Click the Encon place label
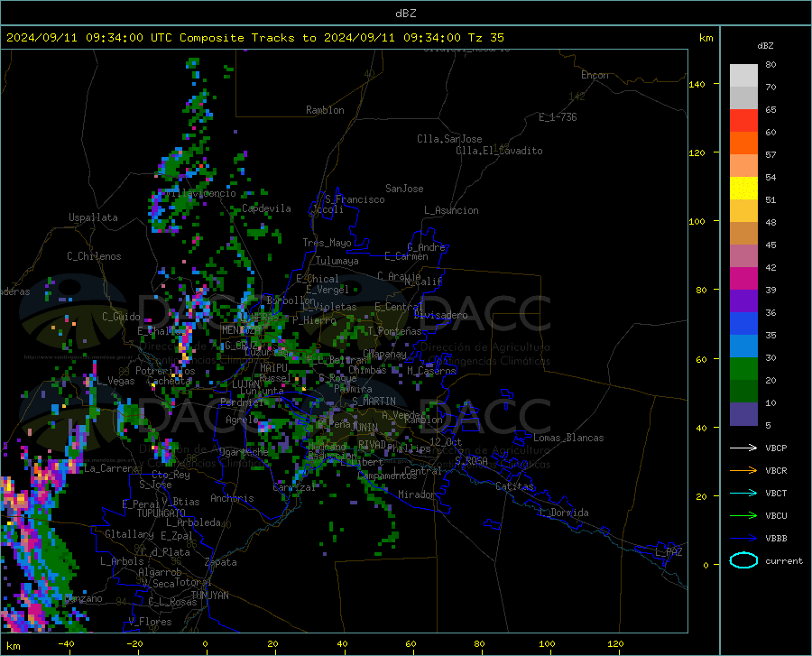This screenshot has height=656, width=812. pyautogui.click(x=595, y=75)
